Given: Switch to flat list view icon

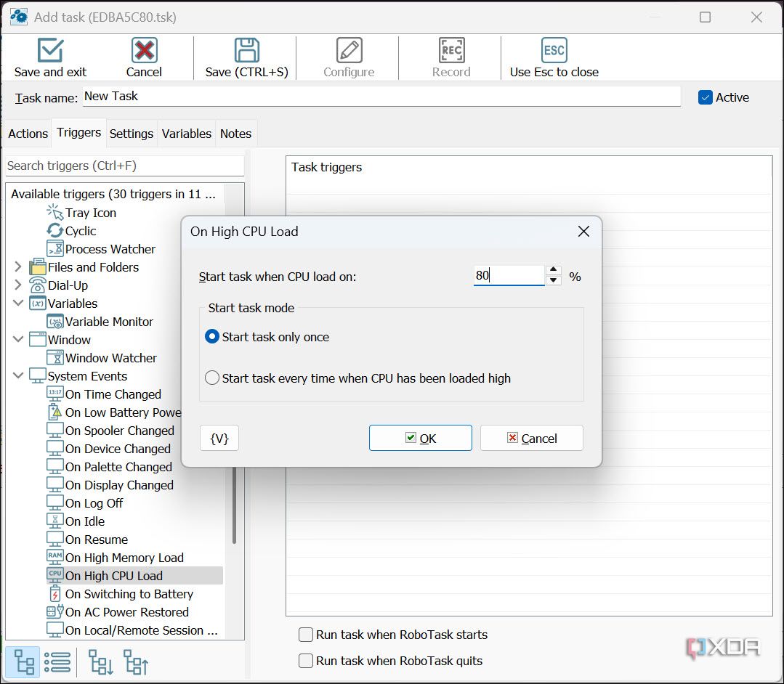Looking at the screenshot, I should (x=57, y=662).
